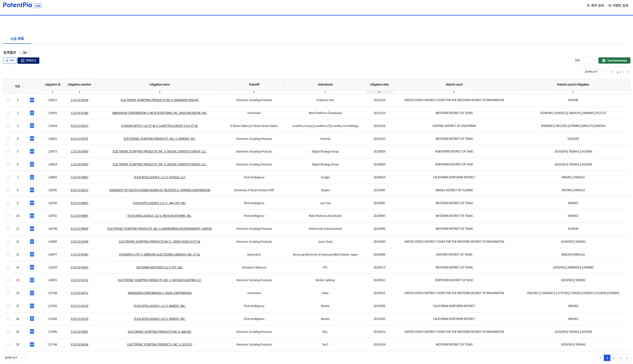Open the IMMERSION CORPORATION V. VALVE CORPORATION link
633x364 pixels.
[159, 293]
